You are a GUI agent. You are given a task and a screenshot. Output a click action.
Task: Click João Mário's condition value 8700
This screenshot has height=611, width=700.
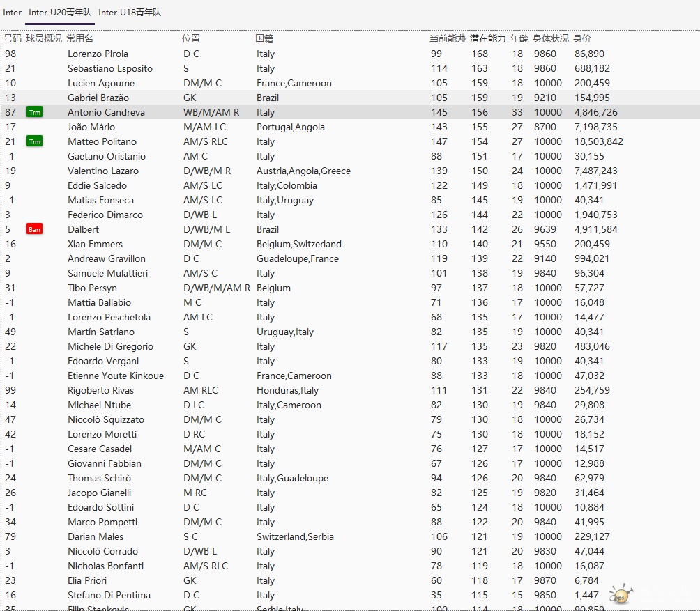coord(545,127)
